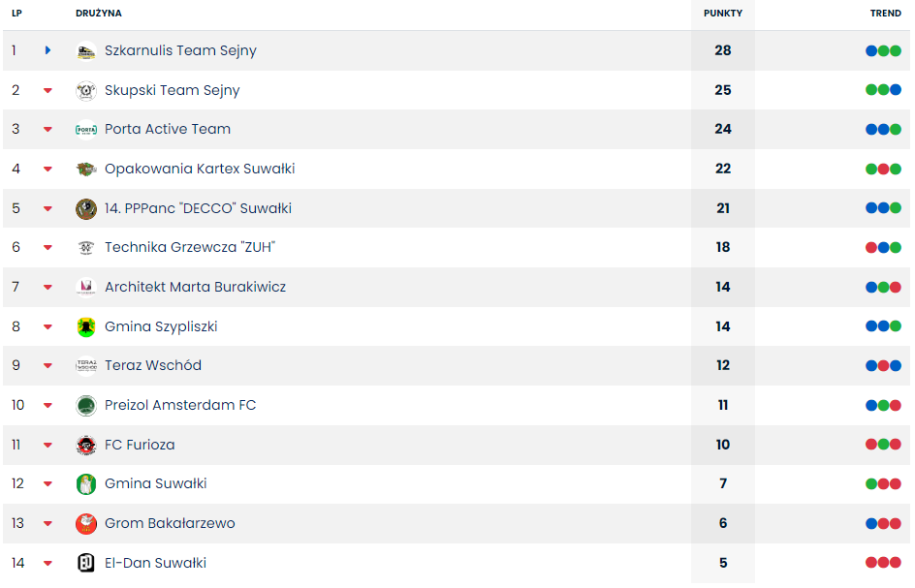This screenshot has height=588, width=915.
Task: Click the Szkarnulis Team Sejny logo
Action: [x=86, y=50]
